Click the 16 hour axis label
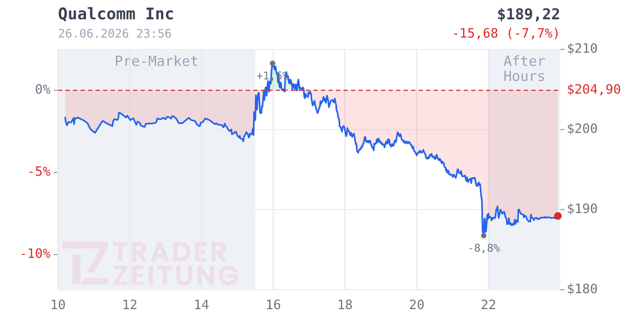 coord(273,305)
